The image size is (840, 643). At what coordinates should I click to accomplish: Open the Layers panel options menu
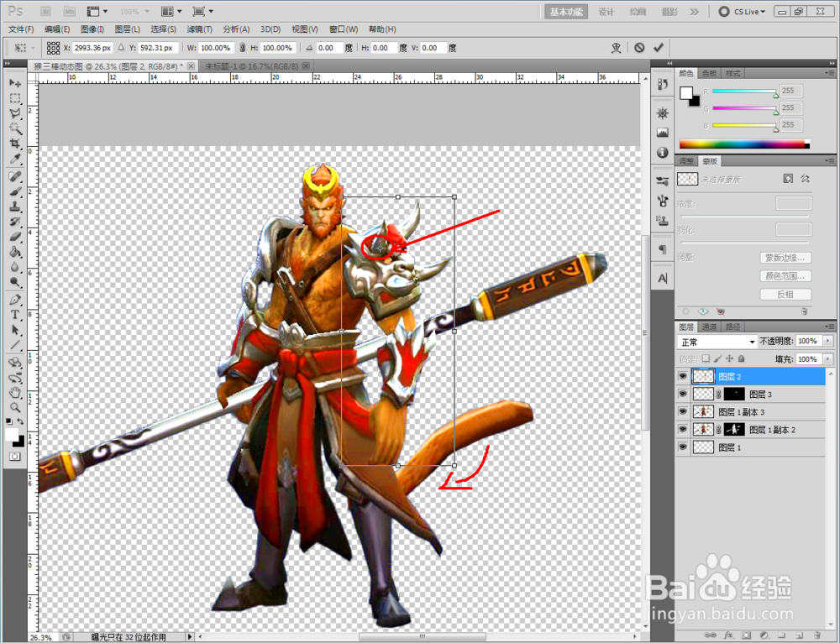pyautogui.click(x=829, y=327)
